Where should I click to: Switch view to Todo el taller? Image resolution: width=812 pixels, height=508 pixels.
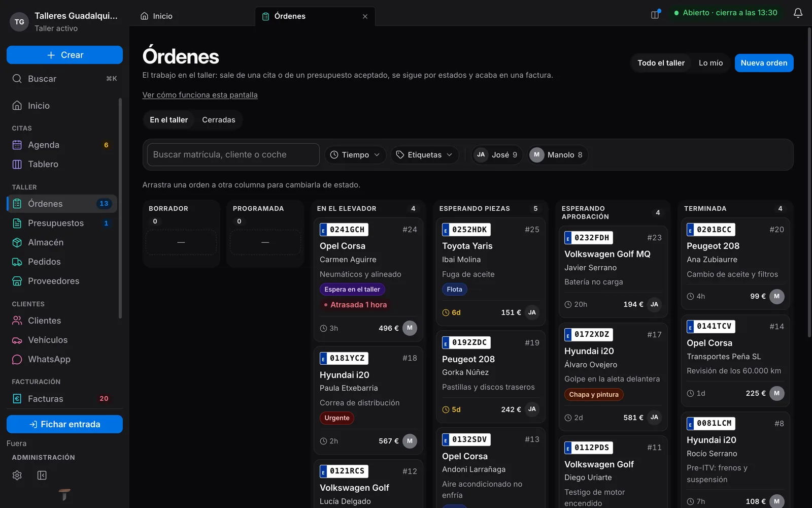pyautogui.click(x=661, y=63)
